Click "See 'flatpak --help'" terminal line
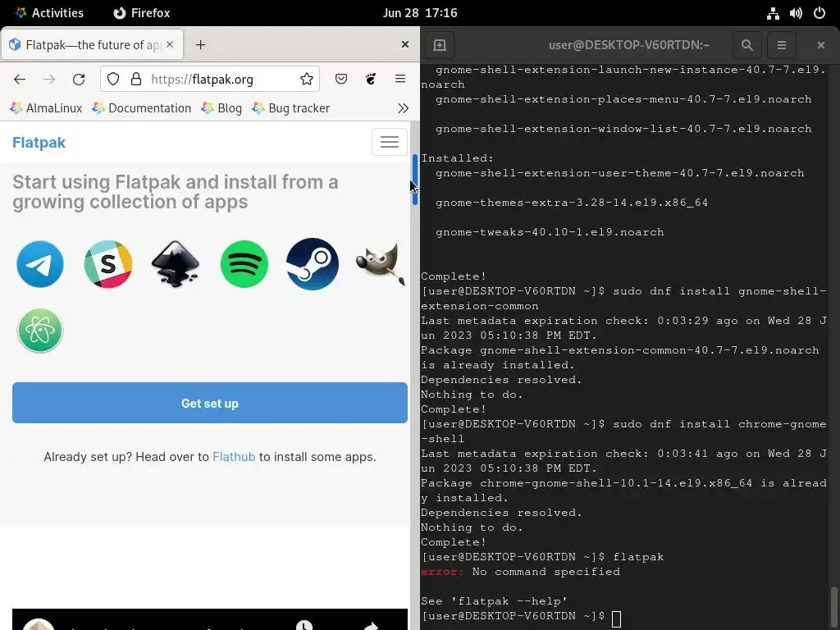This screenshot has height=630, width=840. coord(494,601)
